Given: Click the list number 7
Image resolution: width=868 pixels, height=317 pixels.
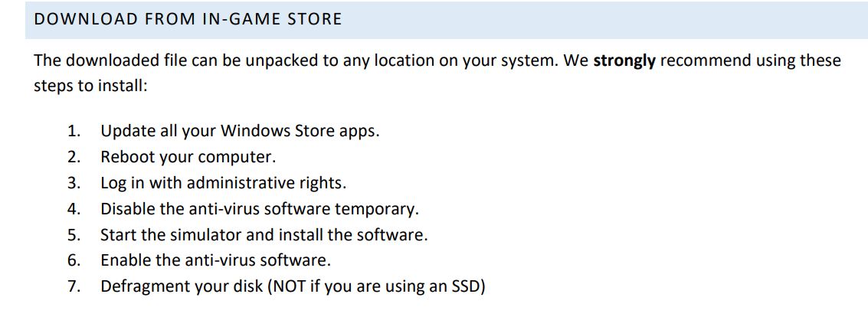Looking at the screenshot, I should pos(74,286).
